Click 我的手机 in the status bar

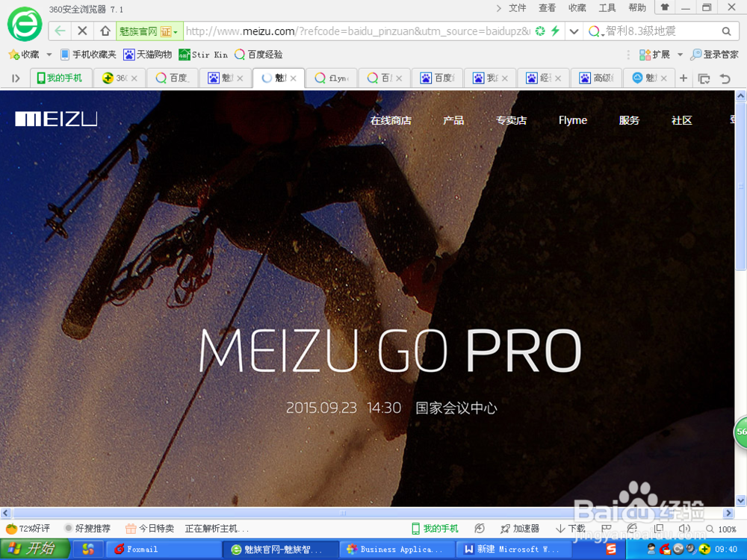coord(435,529)
